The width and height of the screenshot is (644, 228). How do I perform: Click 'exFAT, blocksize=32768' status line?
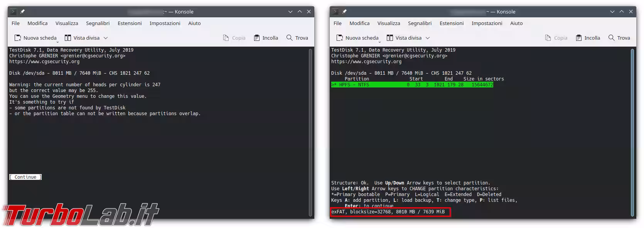(388, 212)
